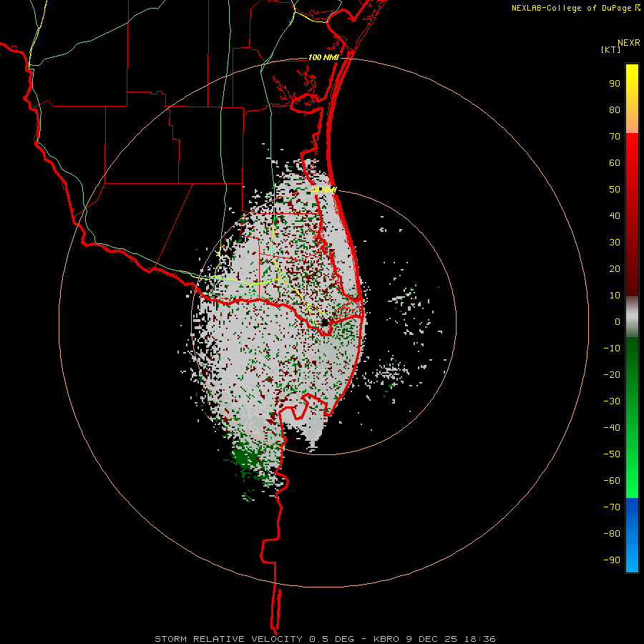The width and height of the screenshot is (644, 644).
Task: Click the -10 value on velocity scale
Action: 612,348
